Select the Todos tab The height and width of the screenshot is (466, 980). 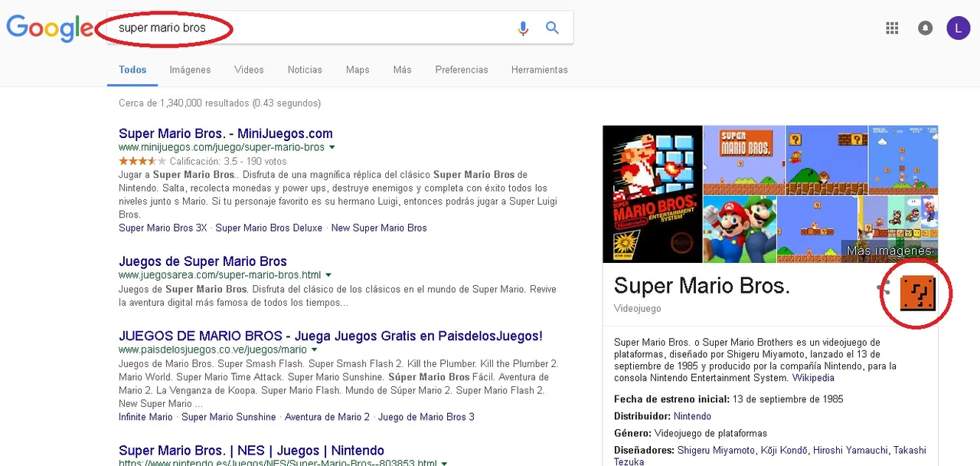(132, 70)
